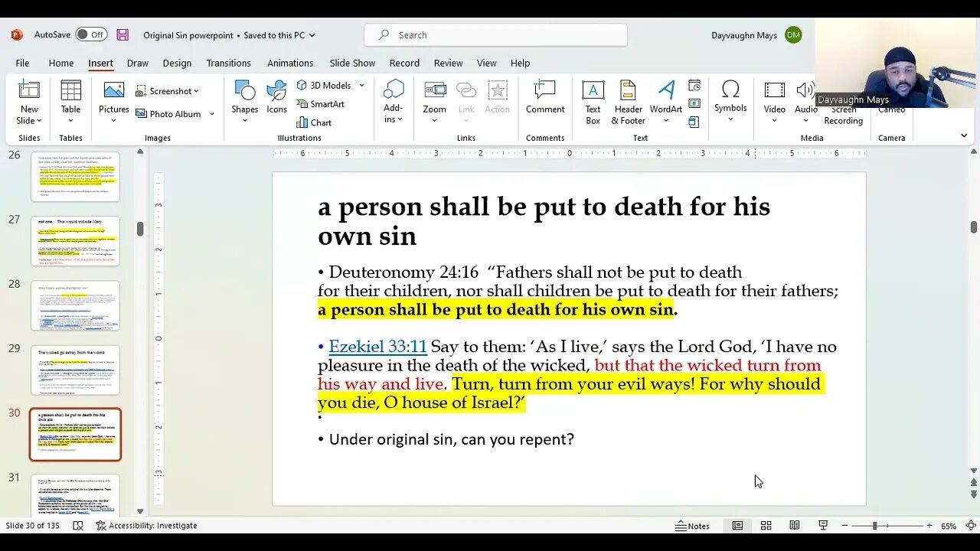
Task: Open the Ezekiel 33:11 hyperlink
Action: 377,347
